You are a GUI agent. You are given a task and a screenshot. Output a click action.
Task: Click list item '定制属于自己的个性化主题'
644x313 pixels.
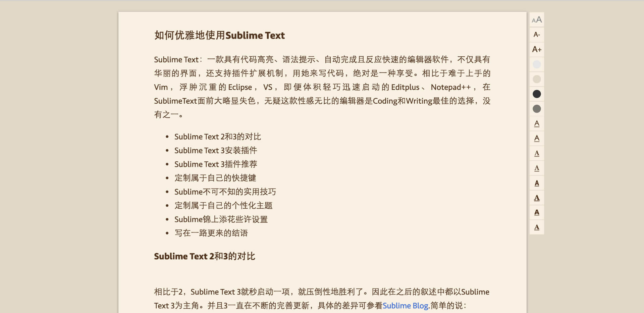(223, 205)
